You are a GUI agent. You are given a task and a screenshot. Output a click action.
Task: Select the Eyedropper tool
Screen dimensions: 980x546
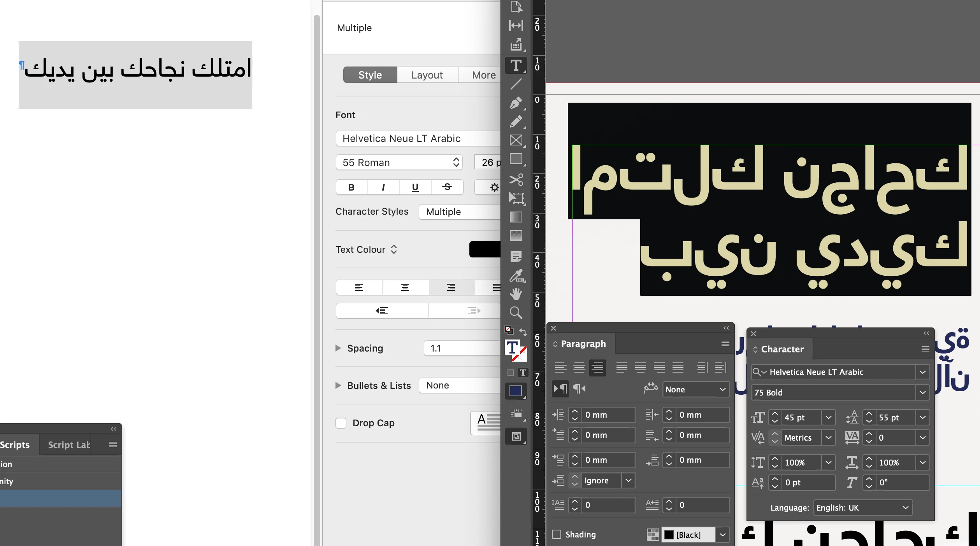point(516,276)
